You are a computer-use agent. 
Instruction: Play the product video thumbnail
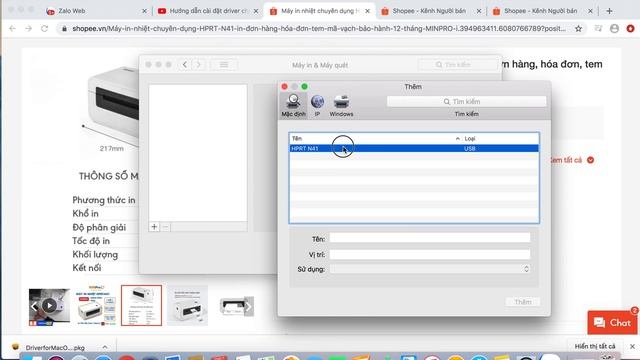pyautogui.click(x=49, y=305)
